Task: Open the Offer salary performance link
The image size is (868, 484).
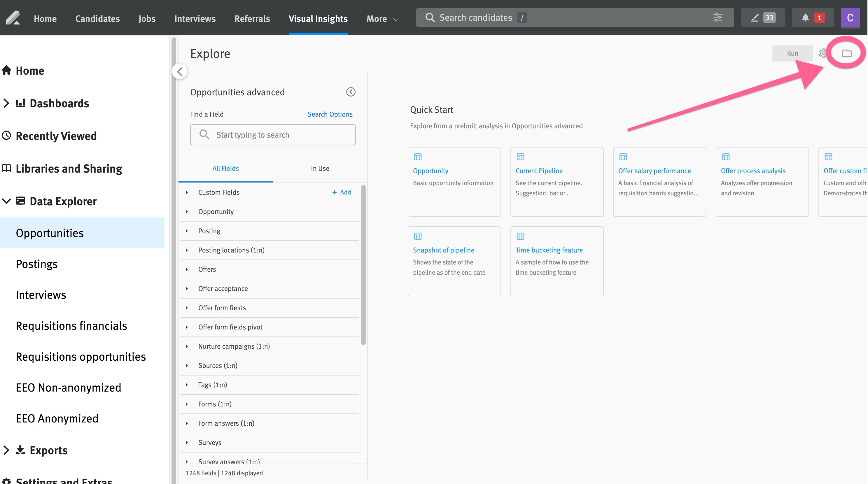Action: tap(654, 171)
